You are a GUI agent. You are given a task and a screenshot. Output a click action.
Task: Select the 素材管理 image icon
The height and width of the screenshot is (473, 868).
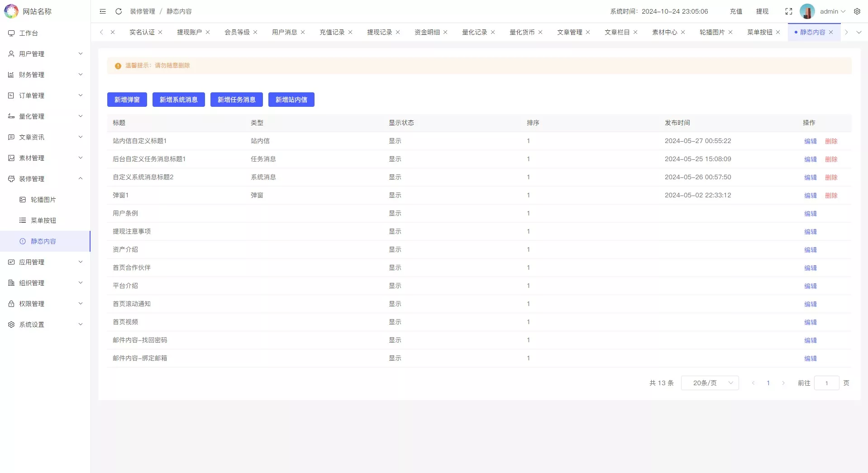[11, 158]
